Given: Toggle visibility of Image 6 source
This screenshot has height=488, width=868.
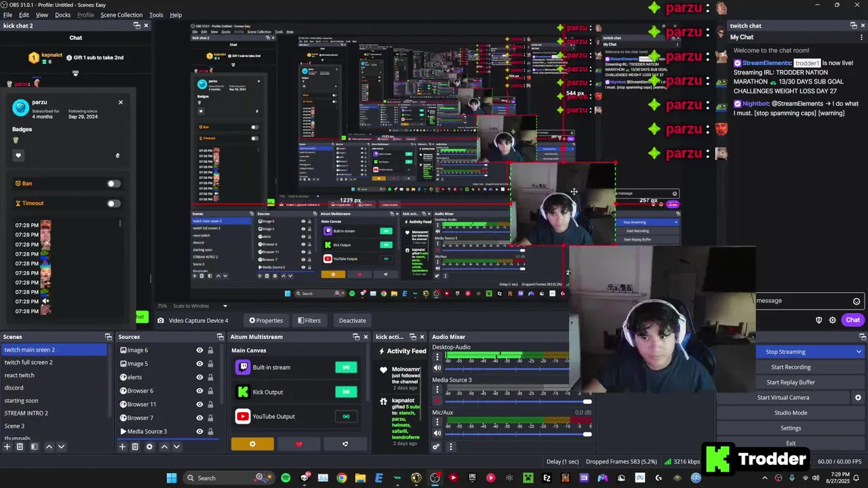Looking at the screenshot, I should click(x=199, y=350).
